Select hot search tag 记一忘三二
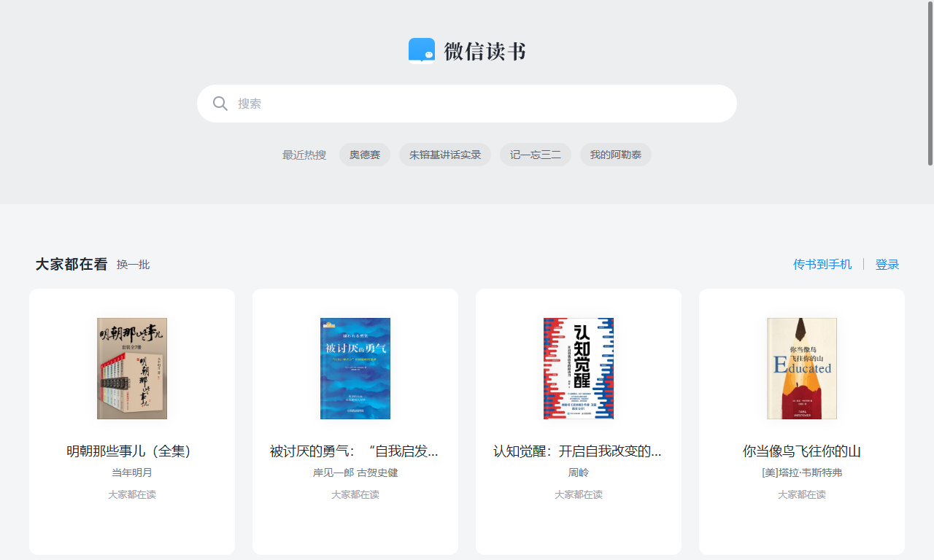 coord(536,155)
